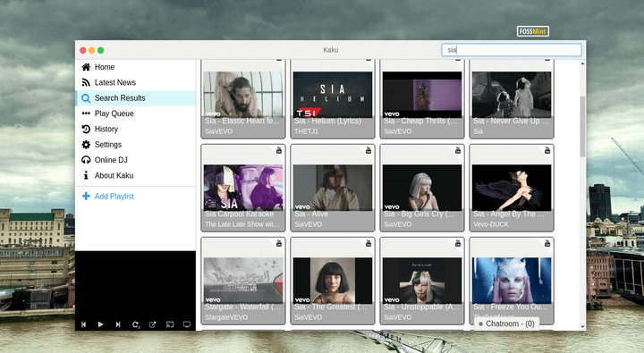Start playback with the play button
This screenshot has width=644, height=353.
pyautogui.click(x=100, y=324)
